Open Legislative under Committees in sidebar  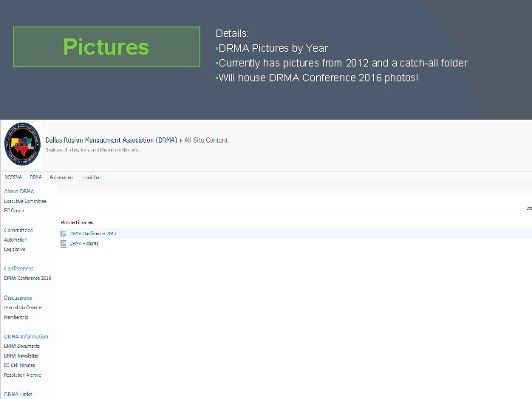15,250
